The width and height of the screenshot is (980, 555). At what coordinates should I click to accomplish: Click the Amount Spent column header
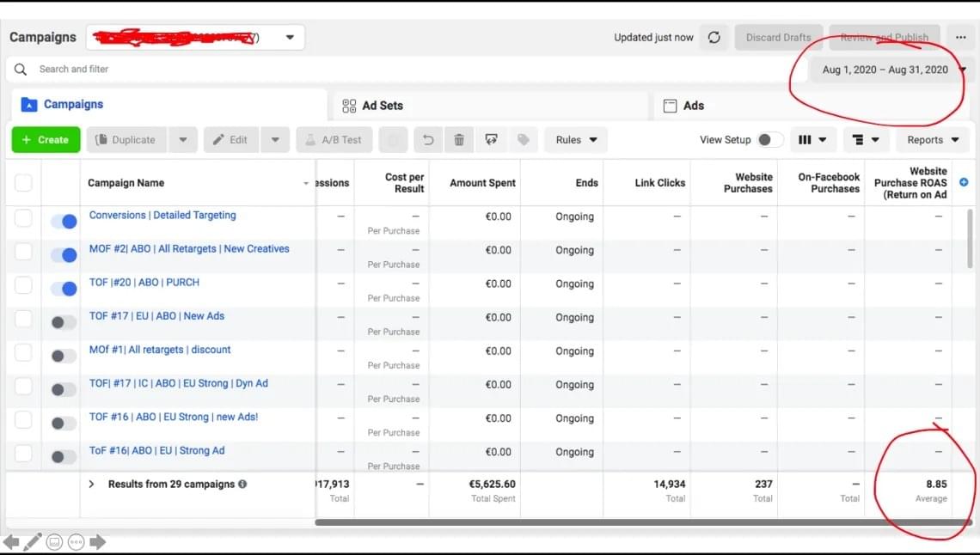coord(482,183)
